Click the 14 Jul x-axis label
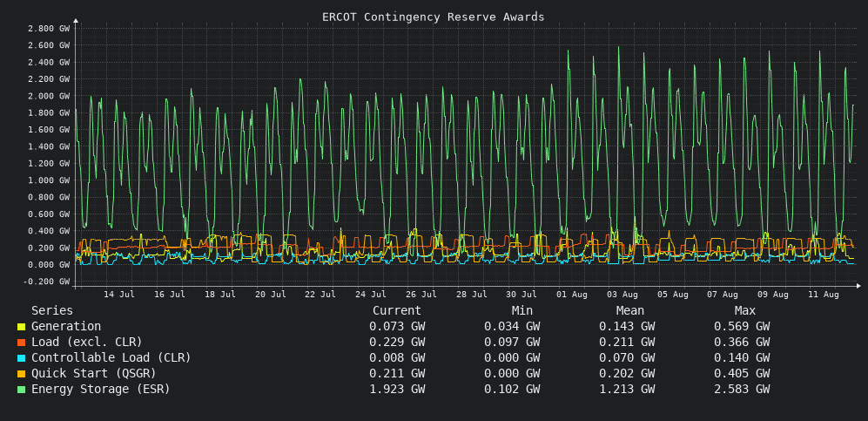868x421 pixels. [119, 295]
